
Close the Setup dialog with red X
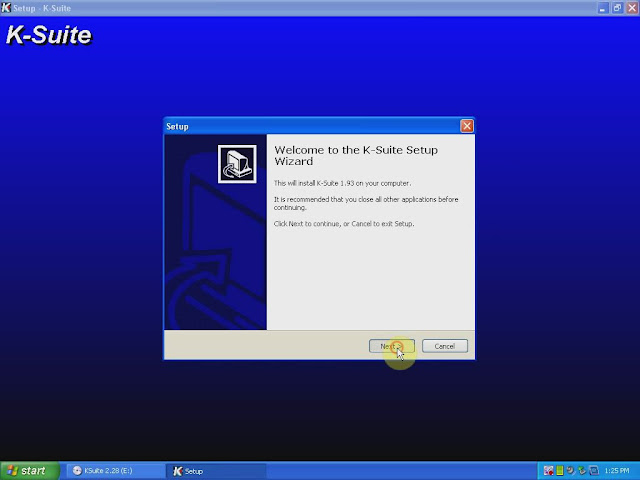467,126
